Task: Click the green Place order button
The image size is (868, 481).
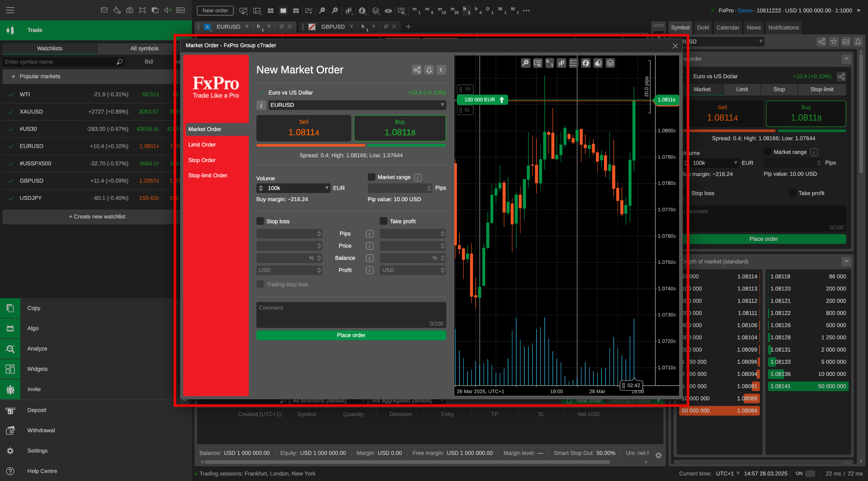Action: (x=351, y=335)
